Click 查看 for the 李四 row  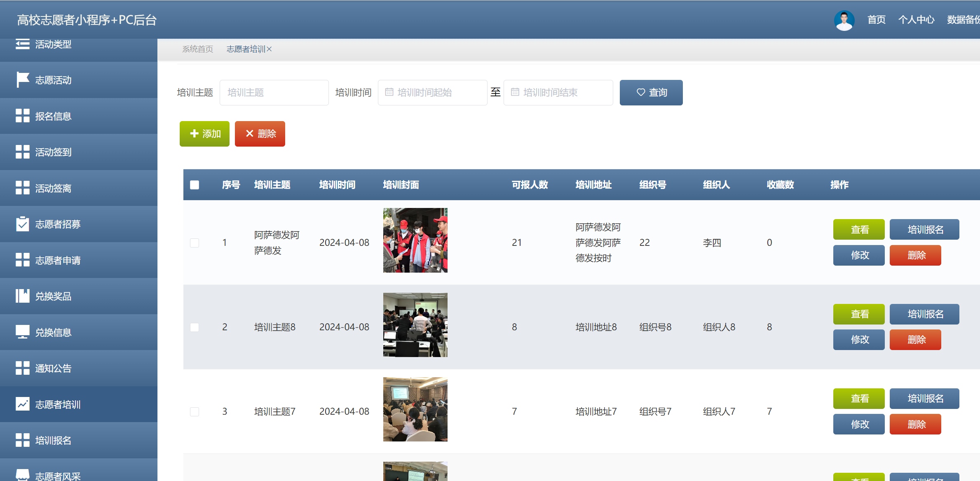(x=859, y=229)
